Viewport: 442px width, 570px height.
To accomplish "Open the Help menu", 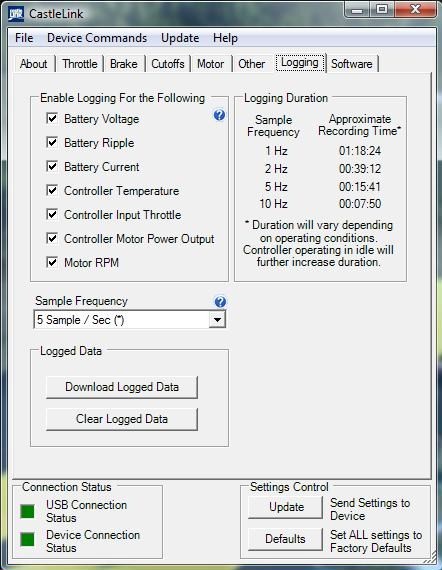I will pyautogui.click(x=225, y=38).
